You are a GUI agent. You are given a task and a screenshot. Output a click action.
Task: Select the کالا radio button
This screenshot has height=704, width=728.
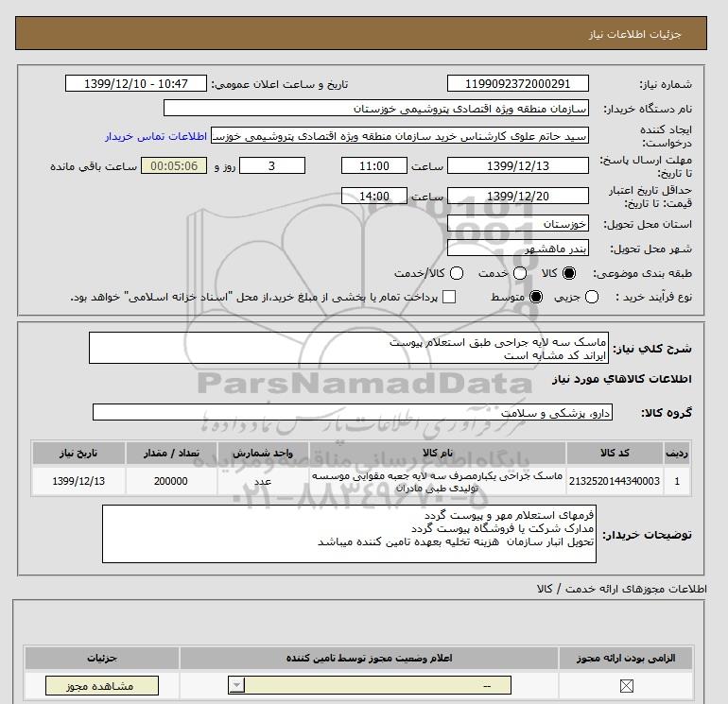(569, 273)
